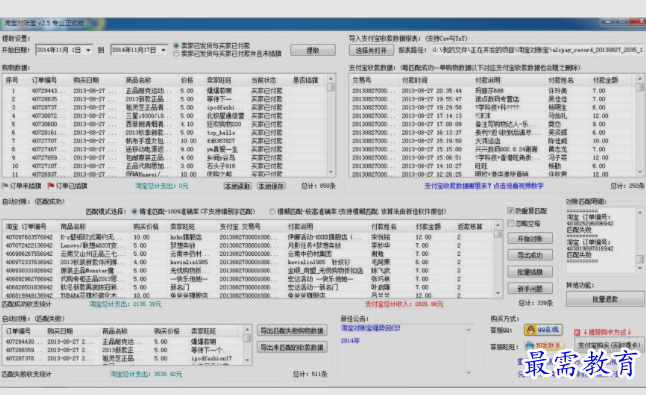Click the 提取 button
The image size is (646, 395).
pyautogui.click(x=313, y=50)
